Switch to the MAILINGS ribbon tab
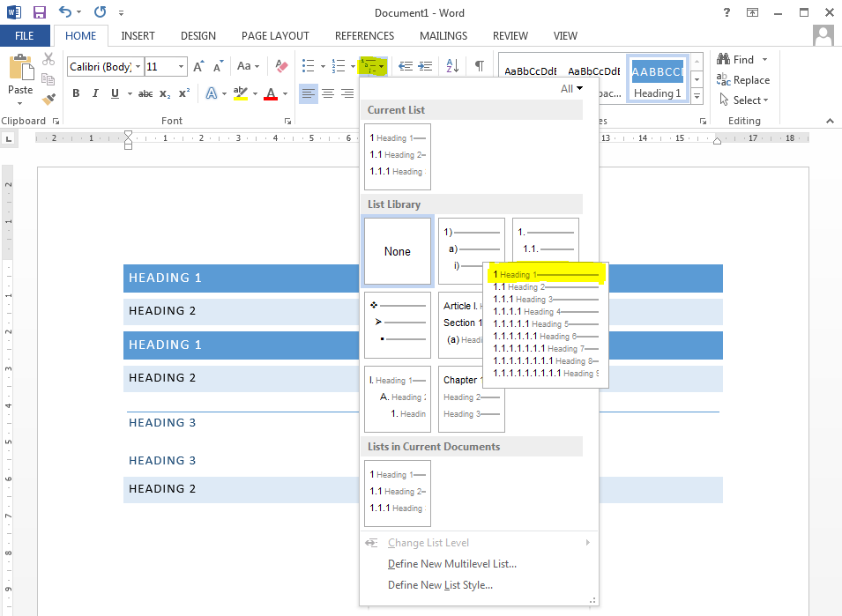Viewport: 842px width, 616px height. click(x=443, y=36)
